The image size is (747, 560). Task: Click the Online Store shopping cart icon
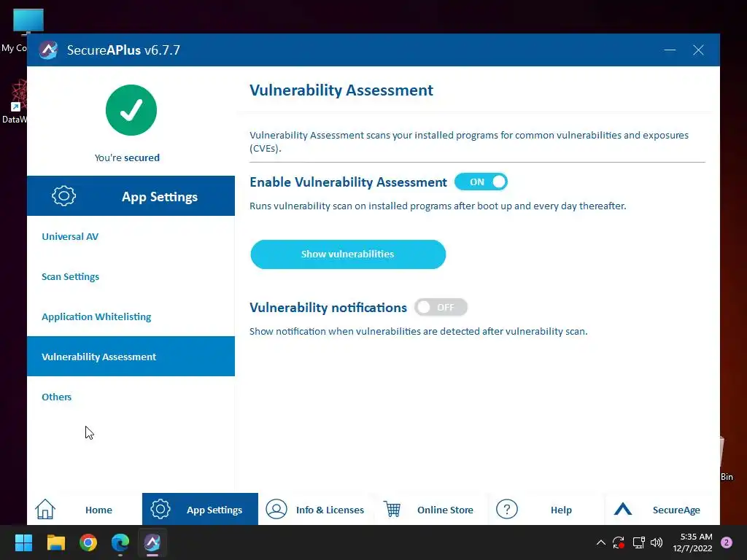pos(392,509)
